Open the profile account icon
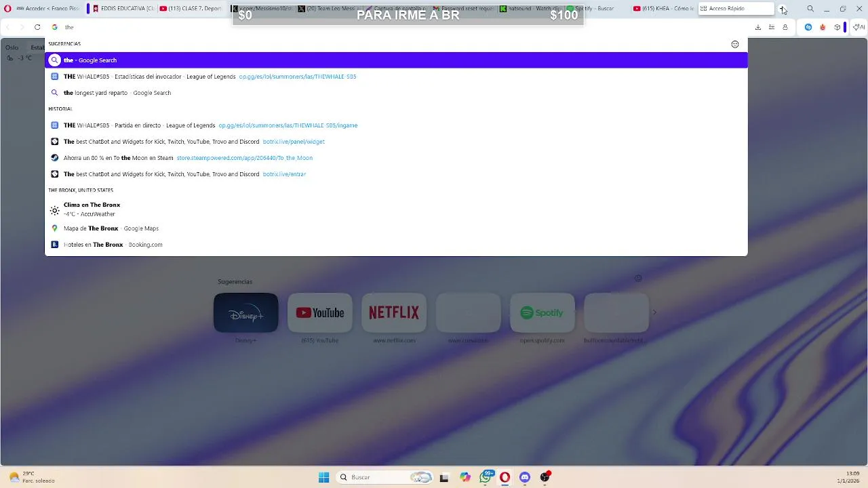The width and height of the screenshot is (868, 488). pyautogui.click(x=785, y=27)
